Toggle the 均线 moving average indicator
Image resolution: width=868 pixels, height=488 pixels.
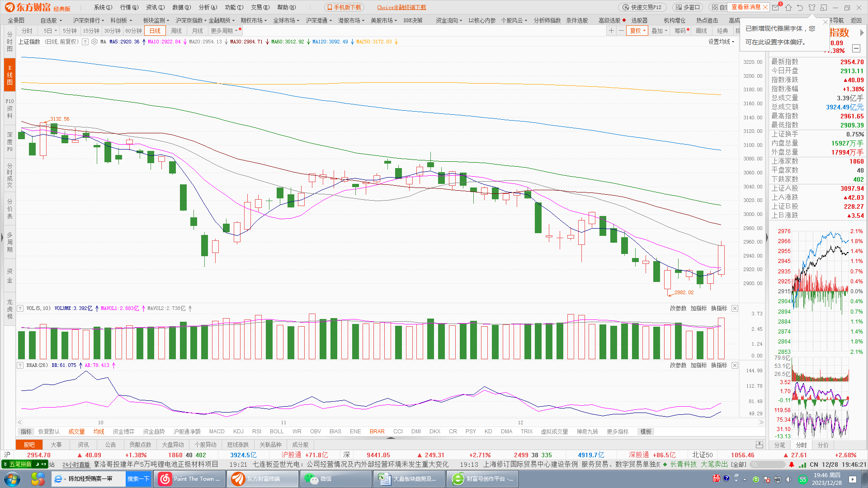point(99,432)
